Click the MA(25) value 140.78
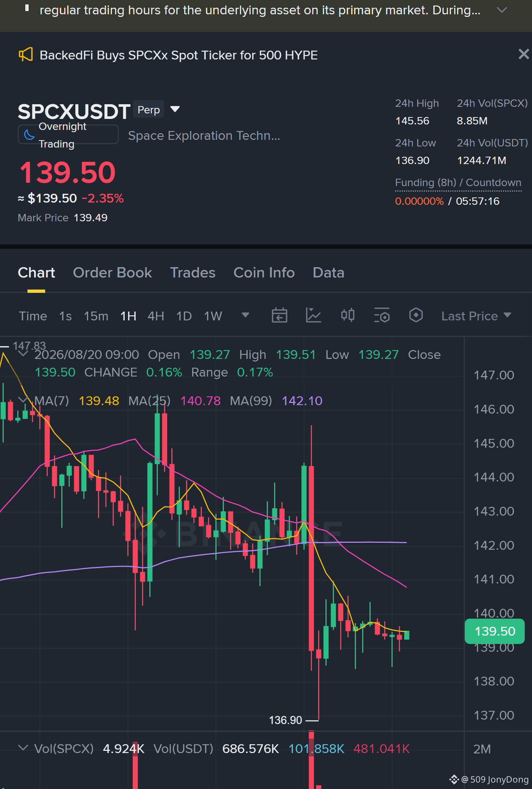532x789 pixels. (x=201, y=401)
